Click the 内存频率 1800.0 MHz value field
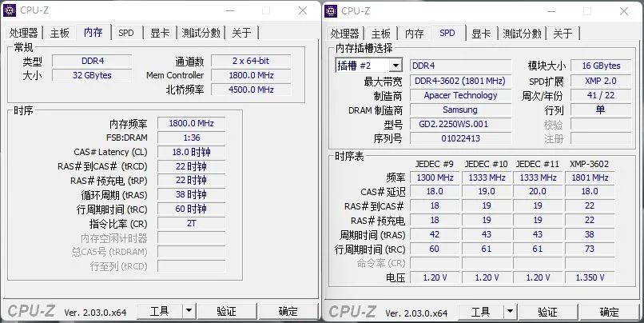 tap(192, 123)
